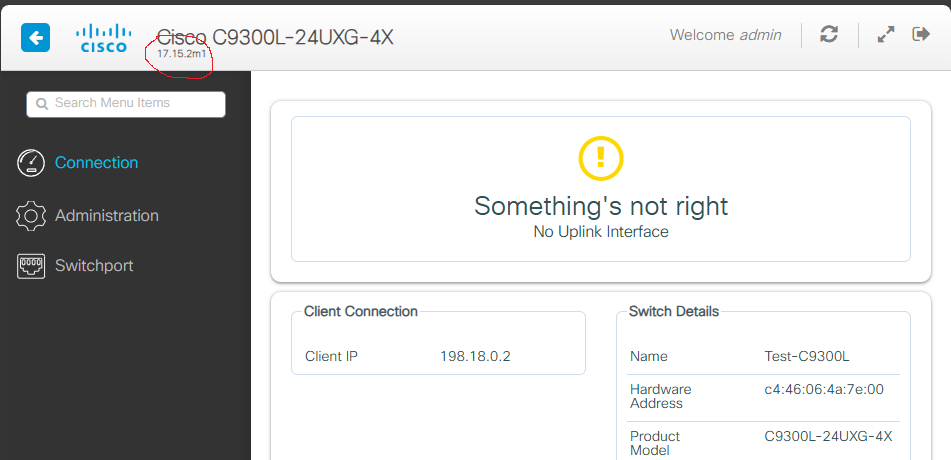951x460 pixels.
Task: Click the yellow warning exclamation icon
Action: coord(600,158)
